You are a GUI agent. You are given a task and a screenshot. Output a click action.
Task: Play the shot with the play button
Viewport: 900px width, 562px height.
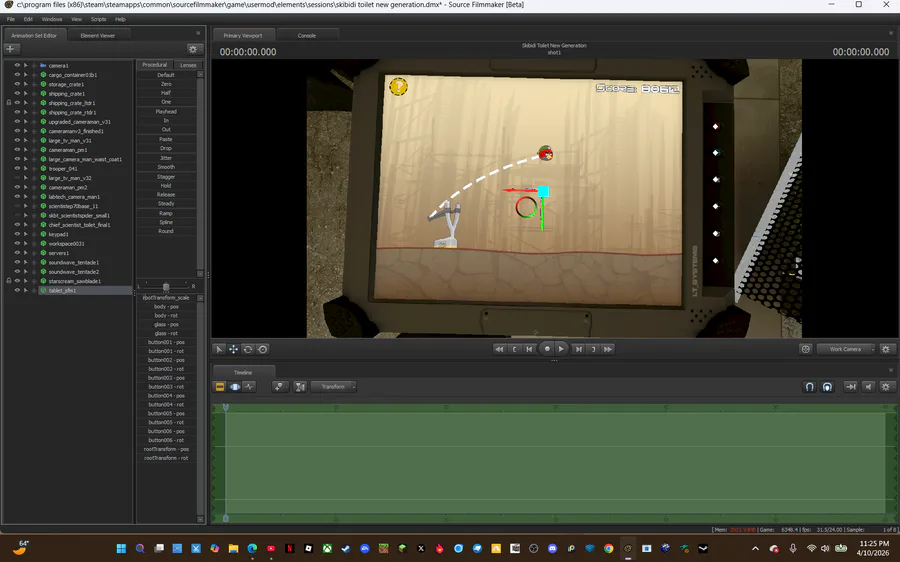(561, 348)
